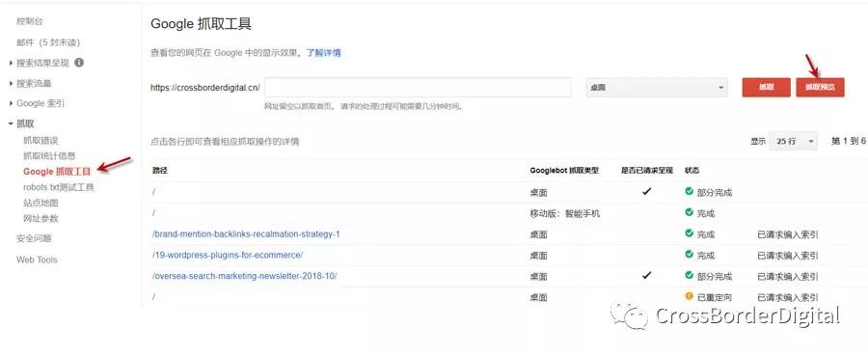The height and width of the screenshot is (356, 868).
Task: Click the 是否已请求呈现 column header
Action: pyautogui.click(x=646, y=171)
